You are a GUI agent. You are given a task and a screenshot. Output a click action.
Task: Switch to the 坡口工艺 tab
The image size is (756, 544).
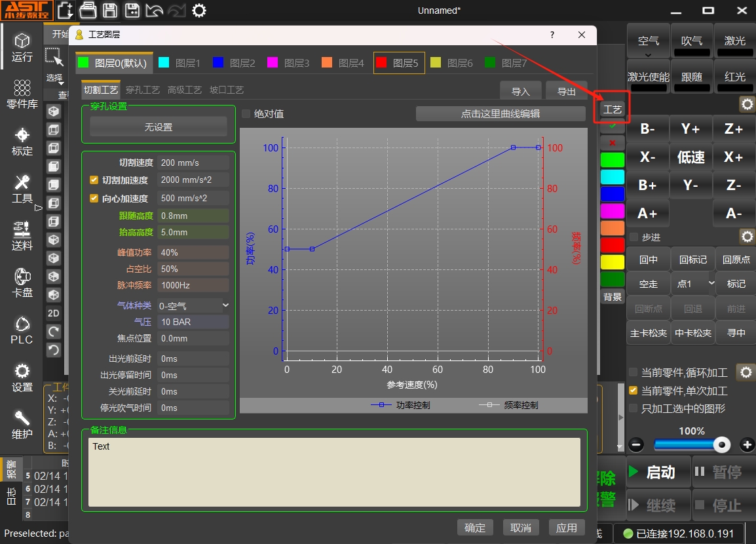227,90
